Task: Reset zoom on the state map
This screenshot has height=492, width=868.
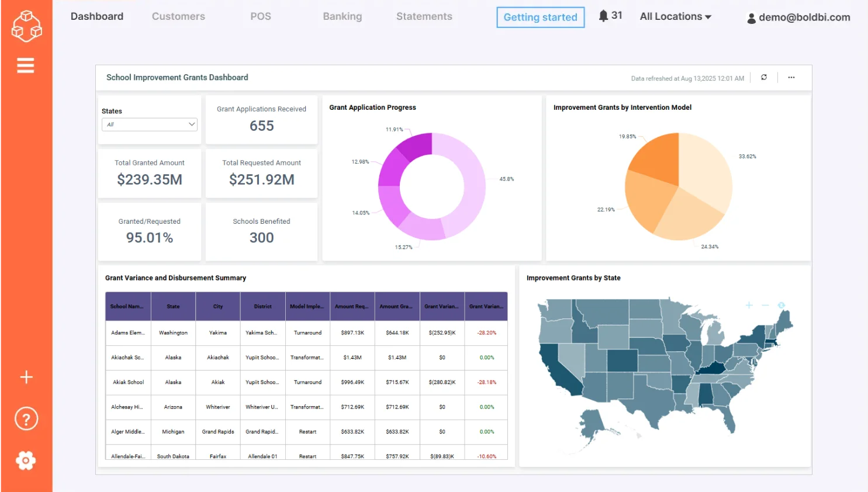Action: tap(781, 305)
